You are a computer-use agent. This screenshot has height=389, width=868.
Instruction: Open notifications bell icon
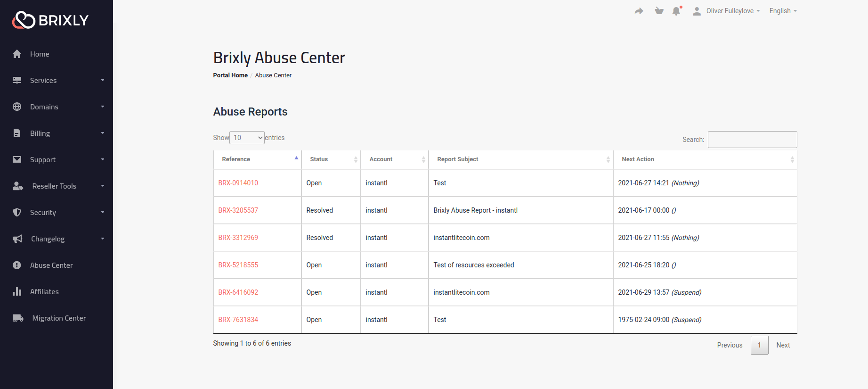(x=677, y=11)
